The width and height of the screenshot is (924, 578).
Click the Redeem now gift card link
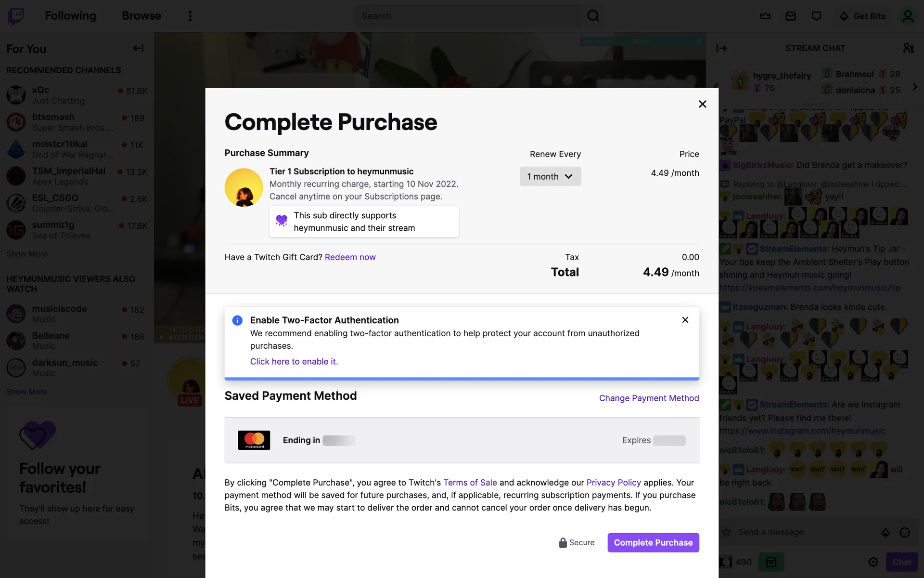(x=350, y=257)
